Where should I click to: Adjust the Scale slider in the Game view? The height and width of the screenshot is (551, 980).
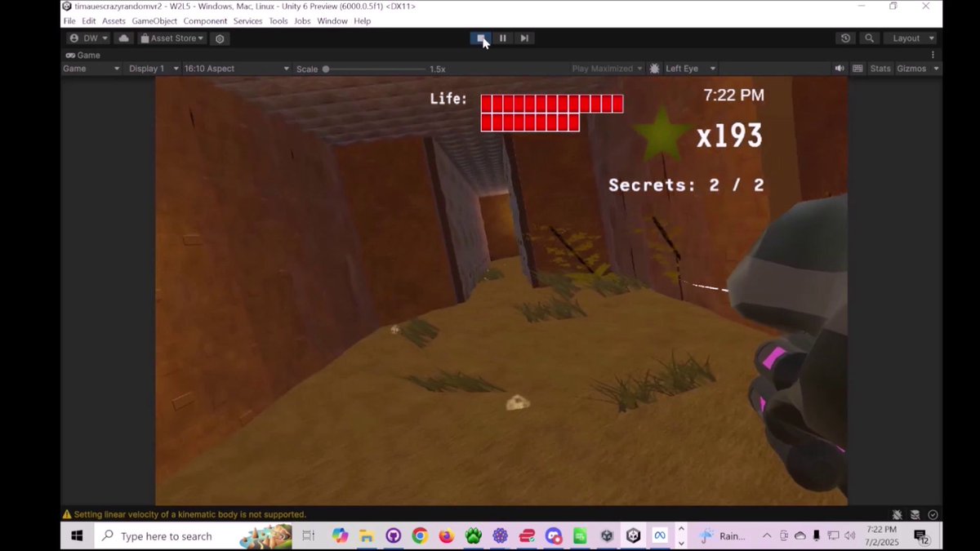pyautogui.click(x=325, y=69)
